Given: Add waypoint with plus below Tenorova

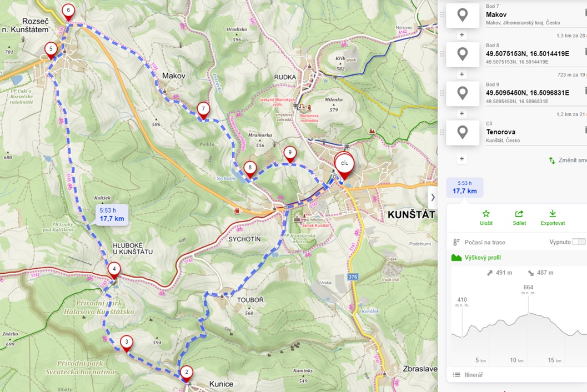Looking at the screenshot, I should [x=461, y=159].
